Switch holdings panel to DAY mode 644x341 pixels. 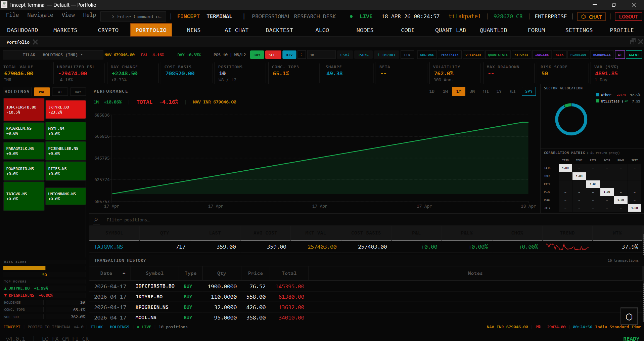78,91
